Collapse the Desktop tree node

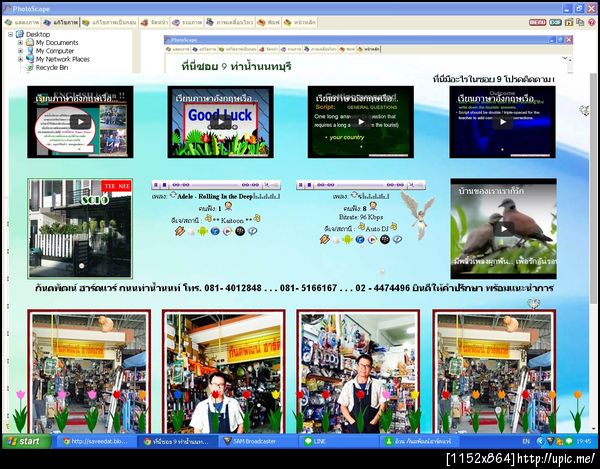[x=10, y=34]
